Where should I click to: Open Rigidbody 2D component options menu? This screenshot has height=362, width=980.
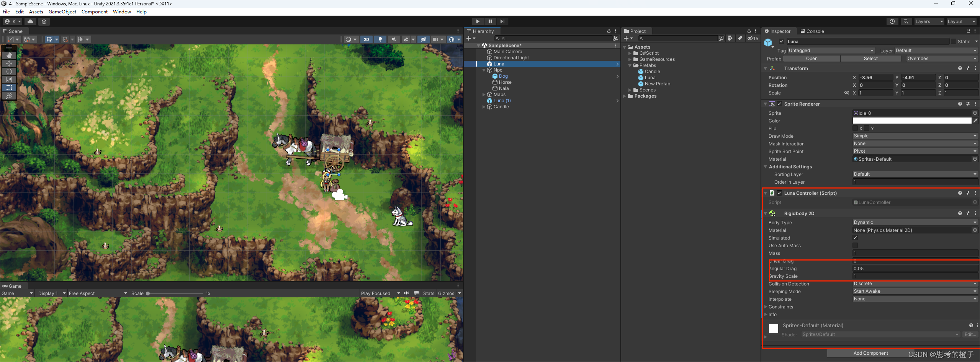pyautogui.click(x=975, y=213)
